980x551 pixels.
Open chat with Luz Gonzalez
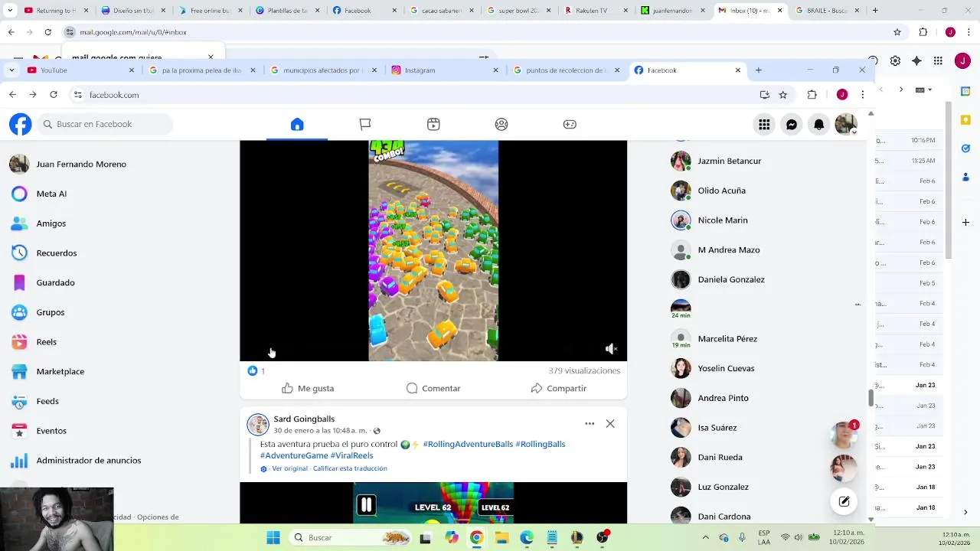click(x=723, y=487)
